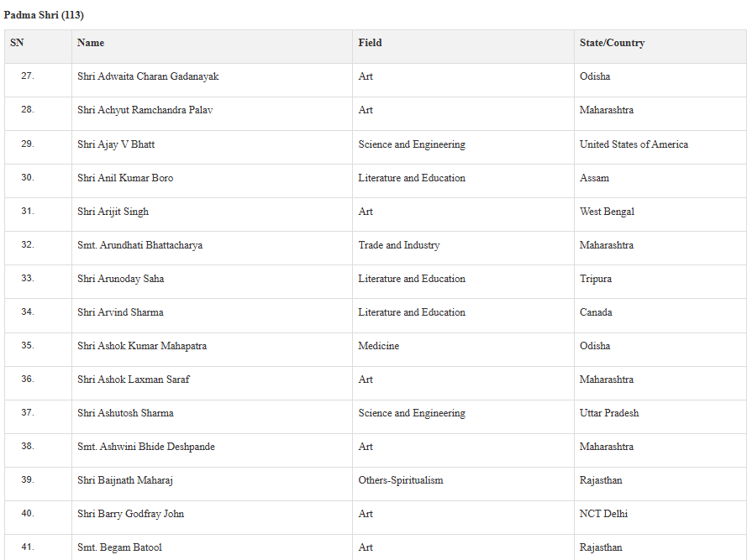Viewport: 747px width, 560px height.
Task: Click 'Maharashtra' in Ashwini Bhide Deshpande's row
Action: tap(607, 447)
